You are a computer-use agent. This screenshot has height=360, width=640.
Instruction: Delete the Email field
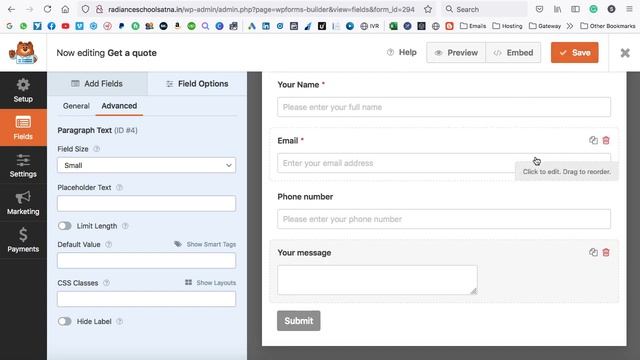606,140
